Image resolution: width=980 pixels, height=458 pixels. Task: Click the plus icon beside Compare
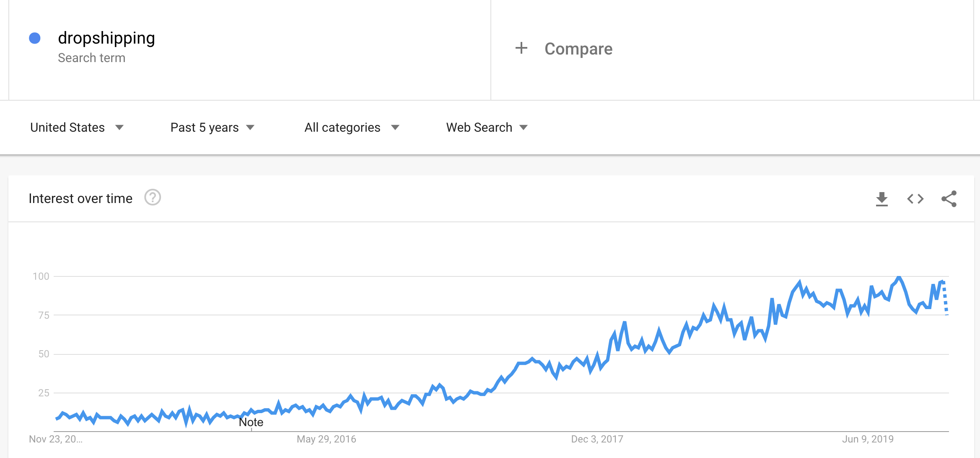[x=521, y=48]
